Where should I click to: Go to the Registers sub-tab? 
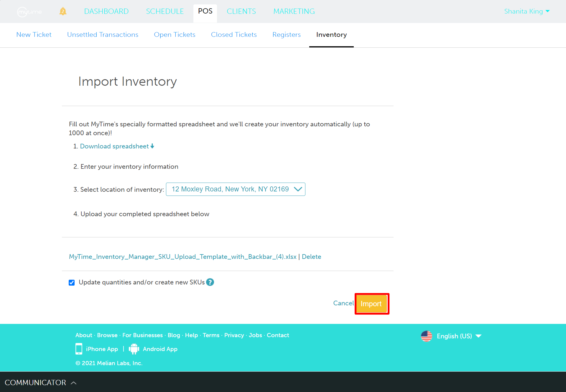coord(286,34)
